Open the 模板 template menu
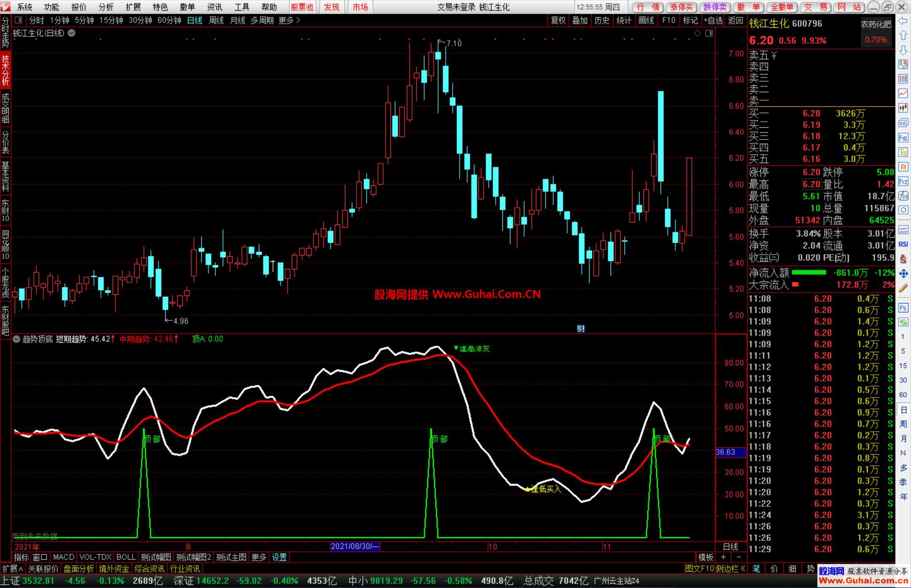911x588 pixels. coord(706,557)
